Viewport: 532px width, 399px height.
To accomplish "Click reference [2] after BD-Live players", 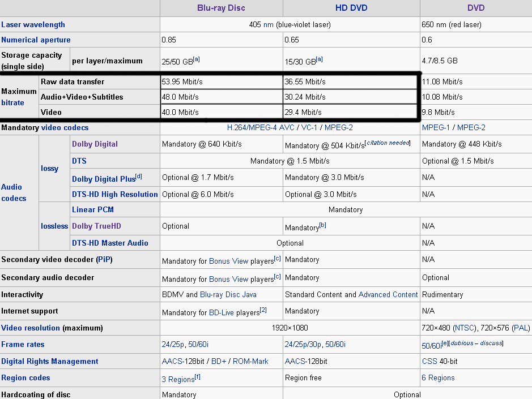I will (263, 310).
